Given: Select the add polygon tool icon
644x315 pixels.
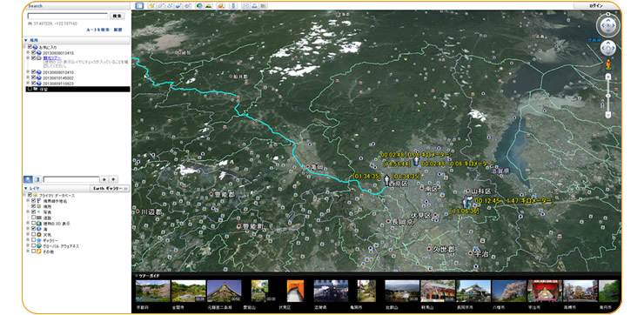Looking at the screenshot, I should coord(161,6).
